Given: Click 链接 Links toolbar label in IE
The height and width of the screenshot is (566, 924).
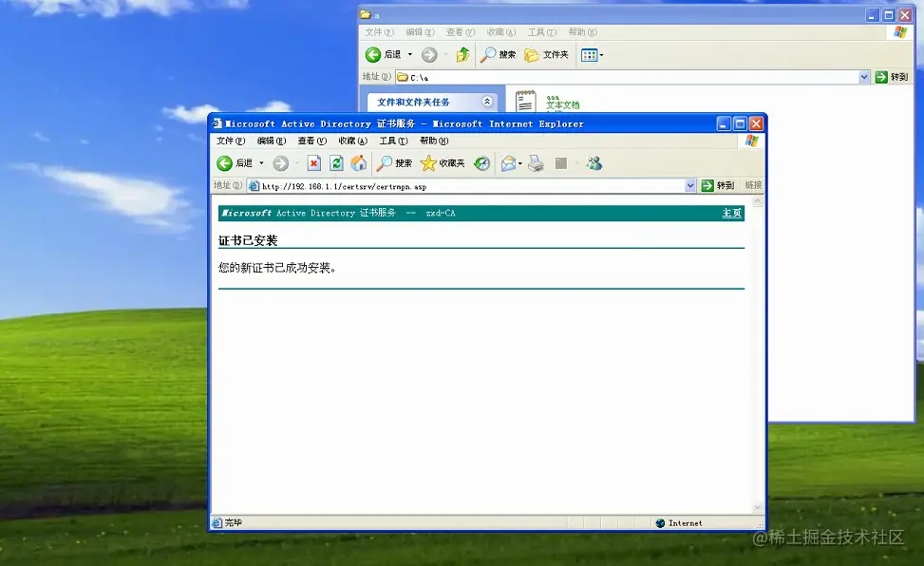Looking at the screenshot, I should [x=753, y=185].
